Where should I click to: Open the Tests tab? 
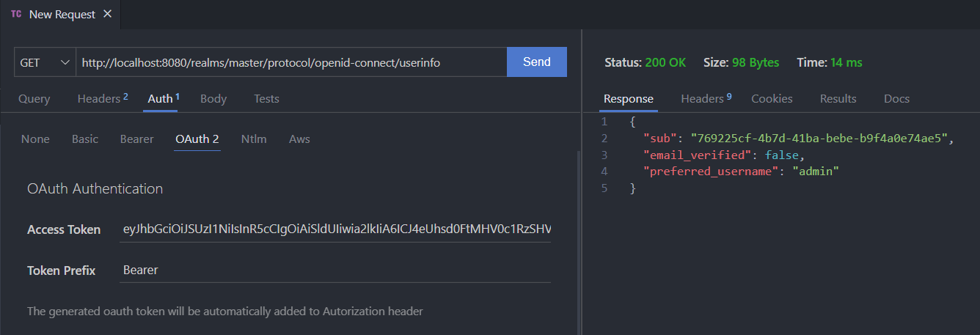pos(266,99)
